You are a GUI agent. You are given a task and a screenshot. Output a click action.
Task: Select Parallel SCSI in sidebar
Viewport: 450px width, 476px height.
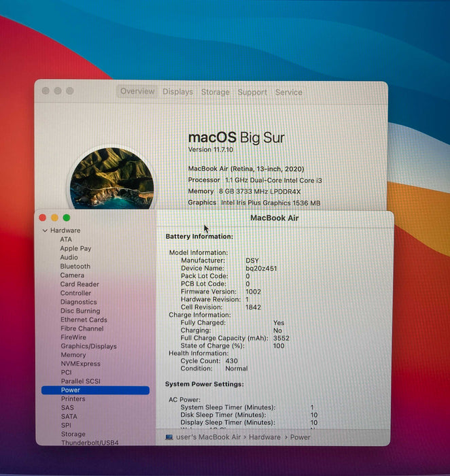(x=80, y=381)
